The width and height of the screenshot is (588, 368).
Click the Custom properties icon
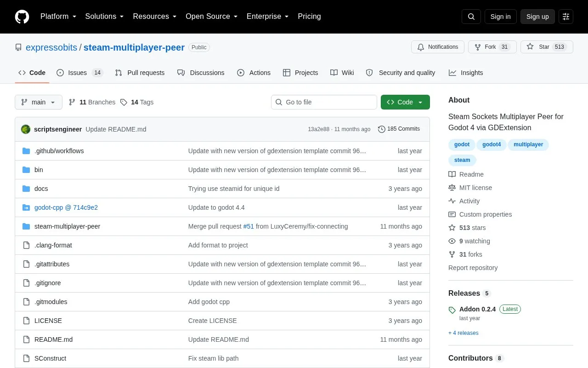tap(452, 214)
